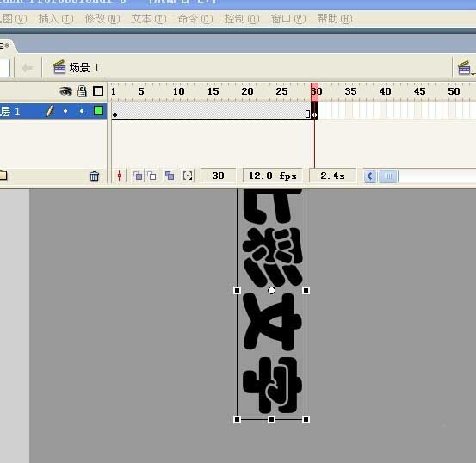The width and height of the screenshot is (476, 463).
Task: Toggle lock all layers padlock icon
Action: (82, 91)
